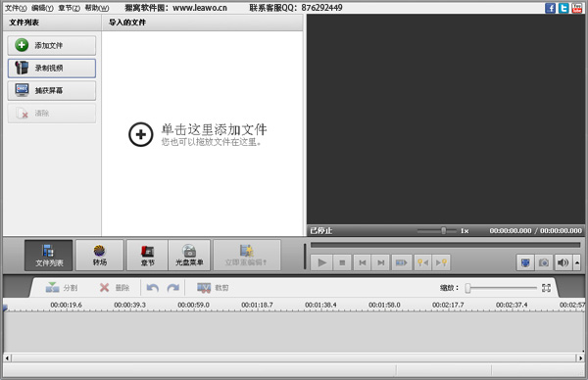Open the 编辑 (Edit) menu
This screenshot has width=588, height=380.
42,8
